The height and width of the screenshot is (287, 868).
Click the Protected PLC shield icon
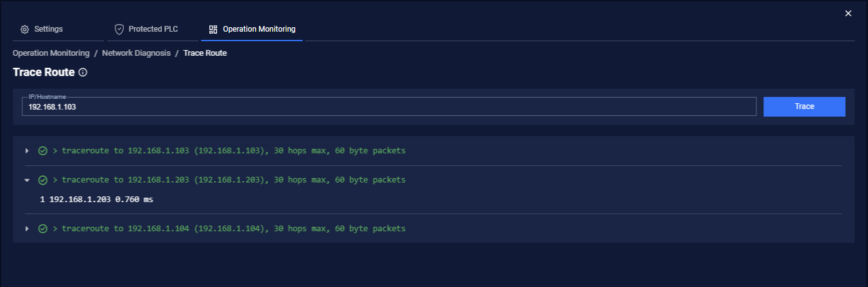click(119, 30)
